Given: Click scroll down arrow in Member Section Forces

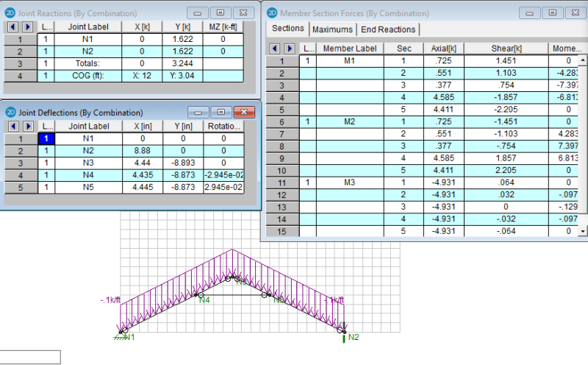Looking at the screenshot, I should coord(583,231).
